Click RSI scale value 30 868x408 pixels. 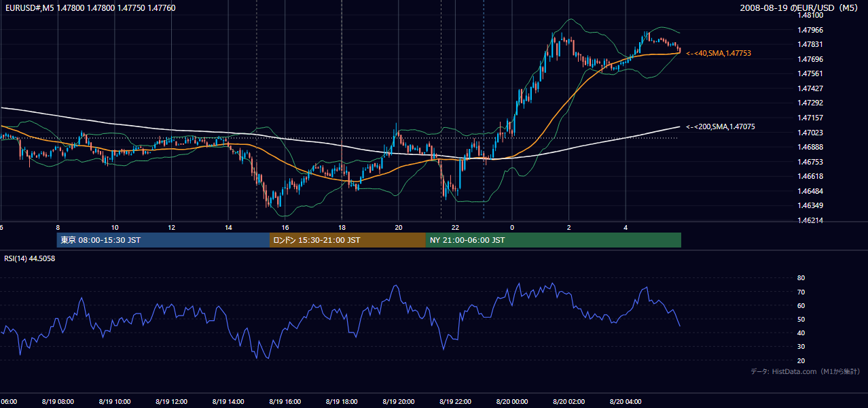801,347
